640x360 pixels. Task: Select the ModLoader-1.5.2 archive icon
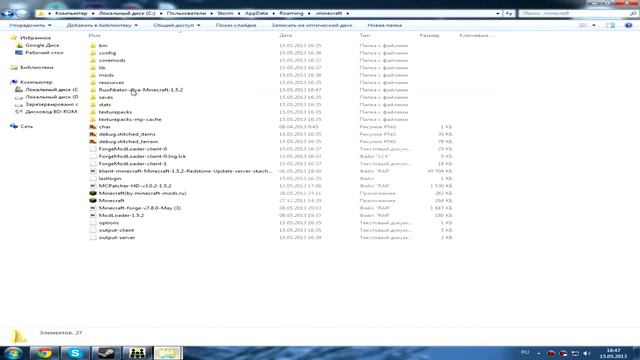click(x=93, y=215)
